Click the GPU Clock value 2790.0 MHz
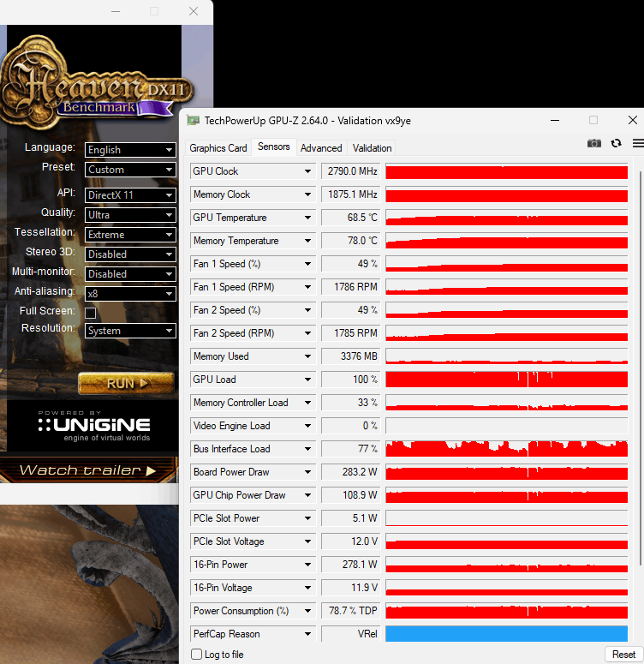The height and width of the screenshot is (664, 644). pos(351,171)
